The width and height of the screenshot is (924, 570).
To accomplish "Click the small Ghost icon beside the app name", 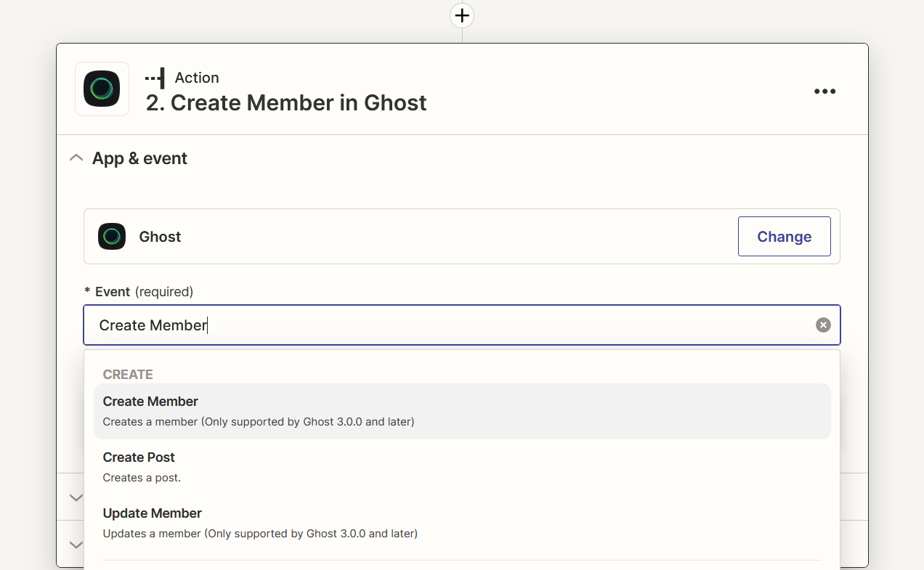I will coord(112,237).
